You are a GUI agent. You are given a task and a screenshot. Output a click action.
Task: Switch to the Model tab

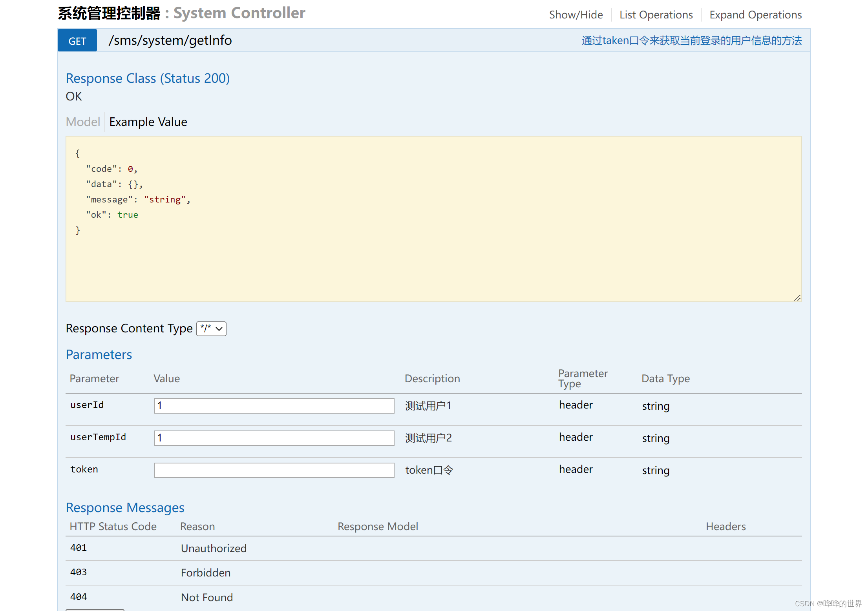83,122
